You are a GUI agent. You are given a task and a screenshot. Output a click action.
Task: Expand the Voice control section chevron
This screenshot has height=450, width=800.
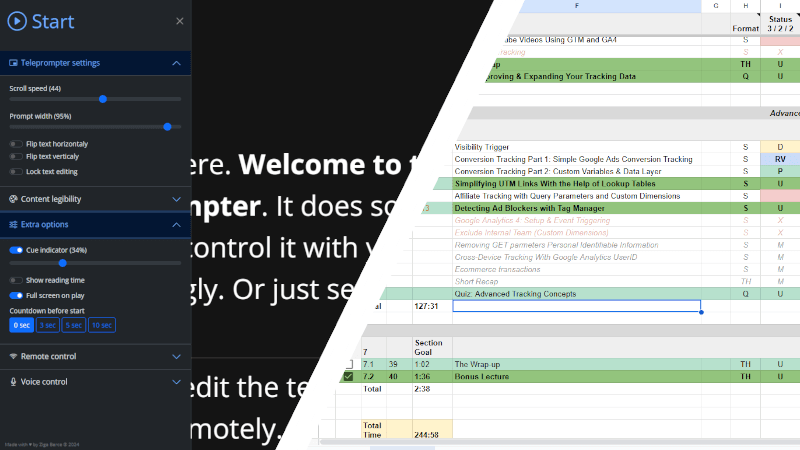coord(176,382)
